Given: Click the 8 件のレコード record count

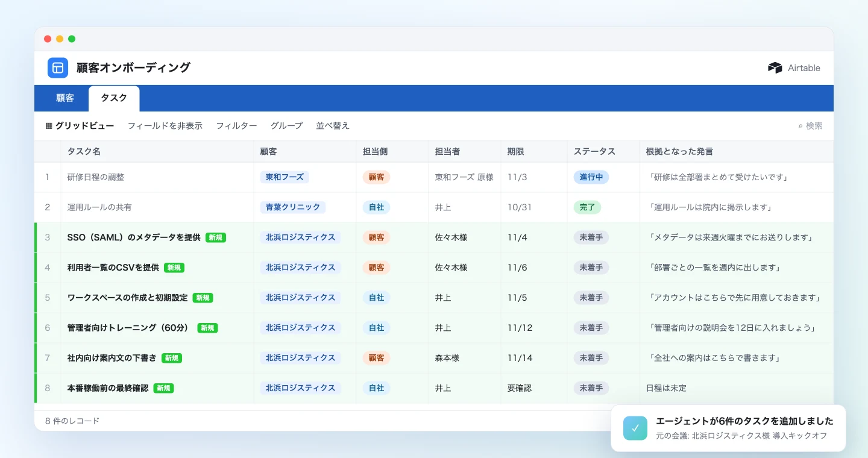Looking at the screenshot, I should (72, 421).
